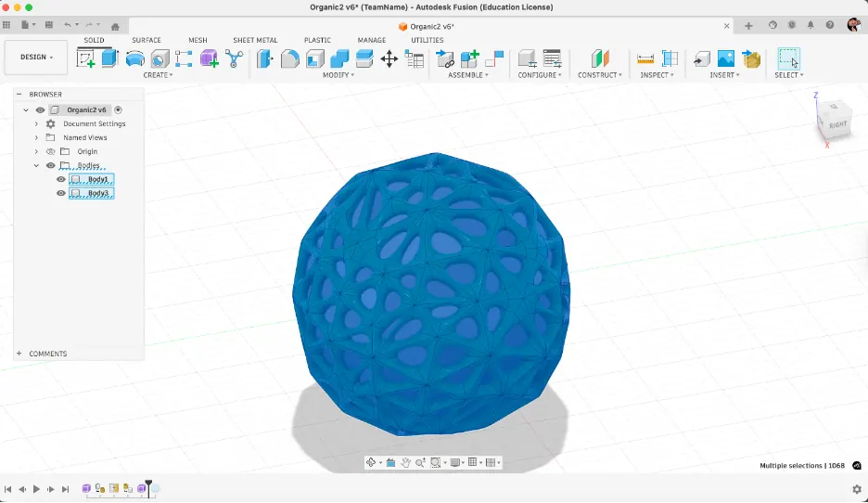Open the DESIGN workspace dropdown
Viewport: 868px width, 503px height.
coord(36,57)
